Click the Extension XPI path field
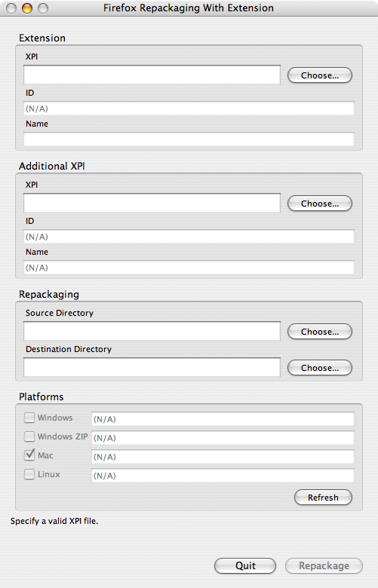This screenshot has height=588, width=378. 152,75
